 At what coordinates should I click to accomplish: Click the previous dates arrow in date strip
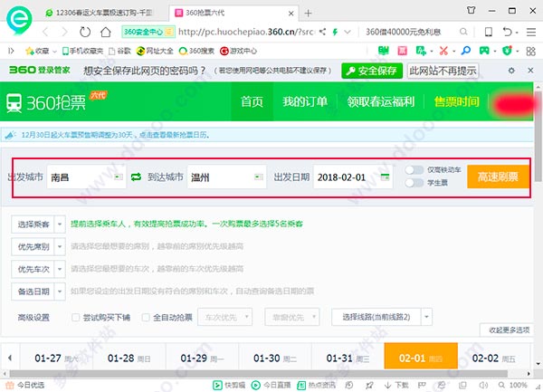10,358
